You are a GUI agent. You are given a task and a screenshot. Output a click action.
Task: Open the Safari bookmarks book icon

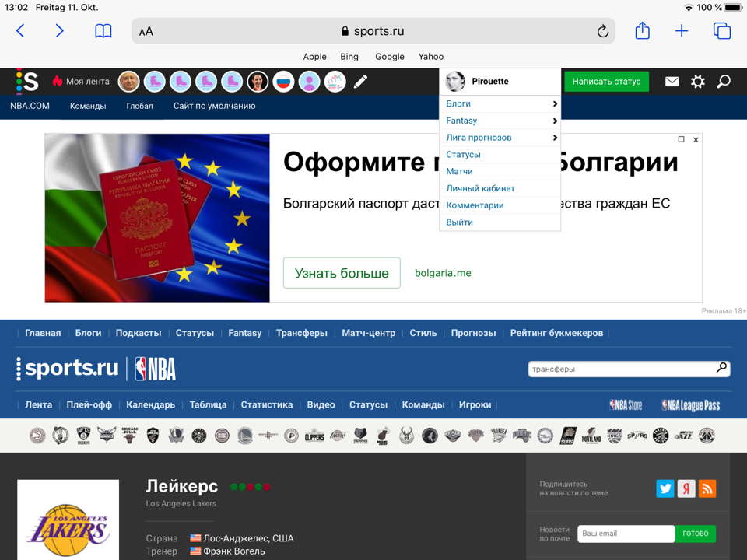(103, 31)
